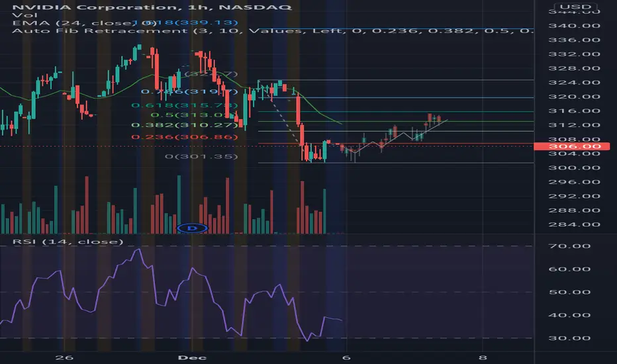Click the tall green volume bar near date 6
Screen dimensions: 617x364
click(x=324, y=211)
